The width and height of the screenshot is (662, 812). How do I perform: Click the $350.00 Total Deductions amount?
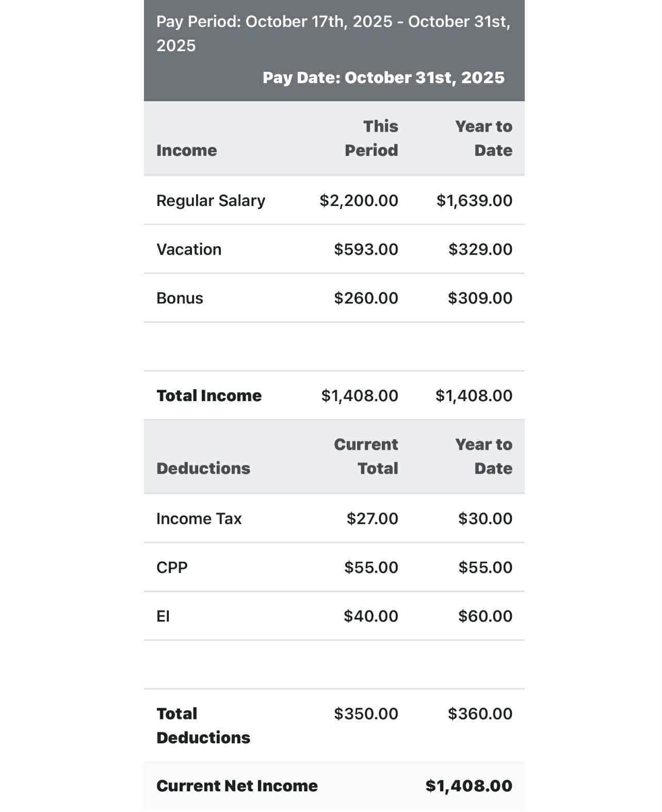(x=366, y=713)
